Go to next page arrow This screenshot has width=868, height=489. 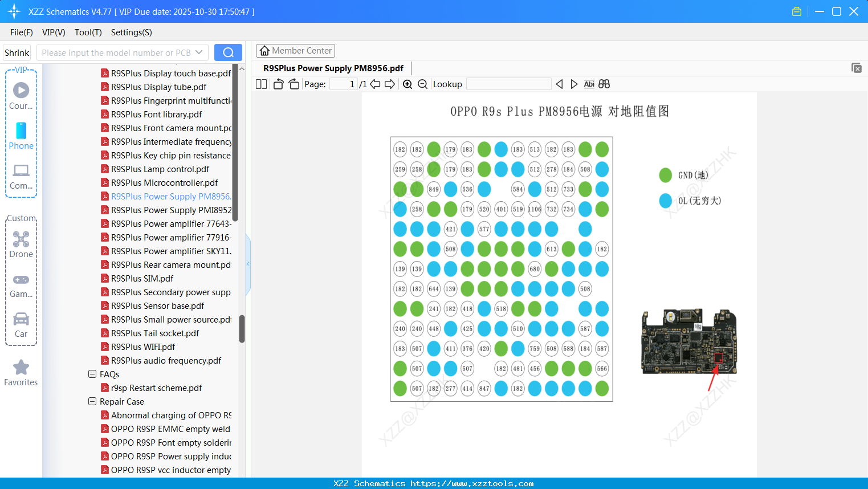click(390, 84)
